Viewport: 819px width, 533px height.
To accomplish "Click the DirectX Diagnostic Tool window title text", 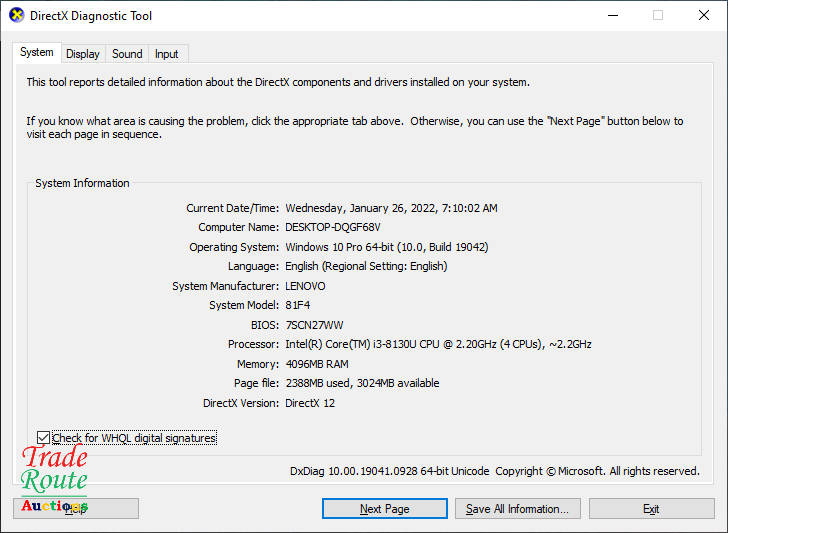I will pos(91,16).
